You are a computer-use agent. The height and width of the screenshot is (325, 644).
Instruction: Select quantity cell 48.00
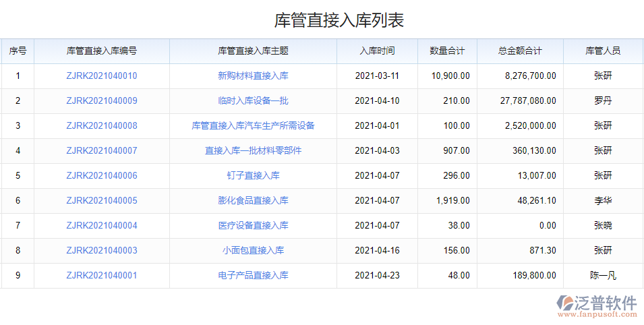pos(447,275)
